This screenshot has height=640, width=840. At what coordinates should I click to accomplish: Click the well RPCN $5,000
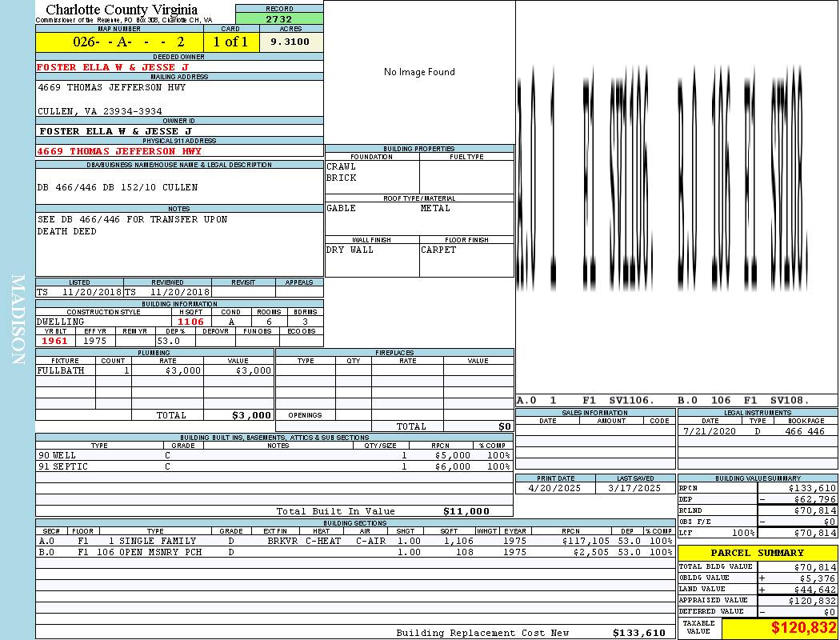(x=453, y=456)
